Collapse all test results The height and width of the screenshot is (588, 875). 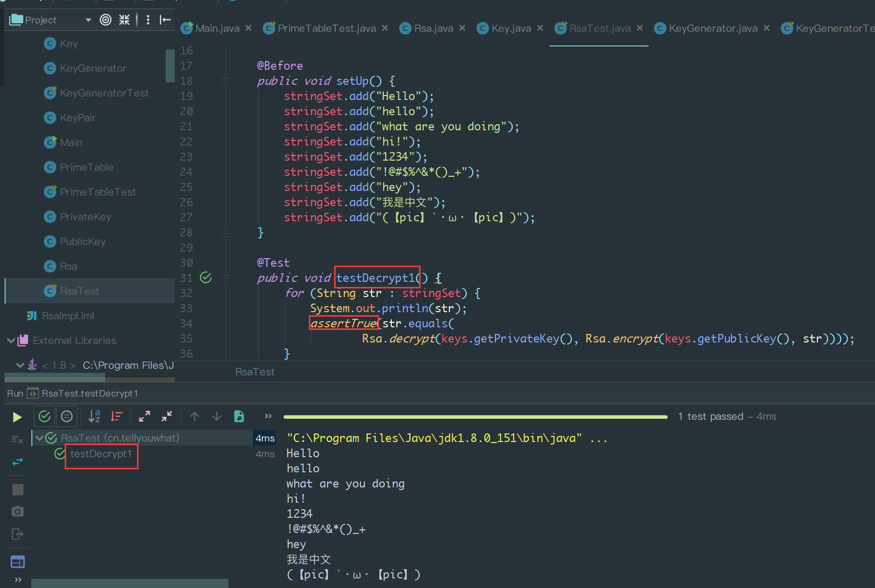point(167,416)
